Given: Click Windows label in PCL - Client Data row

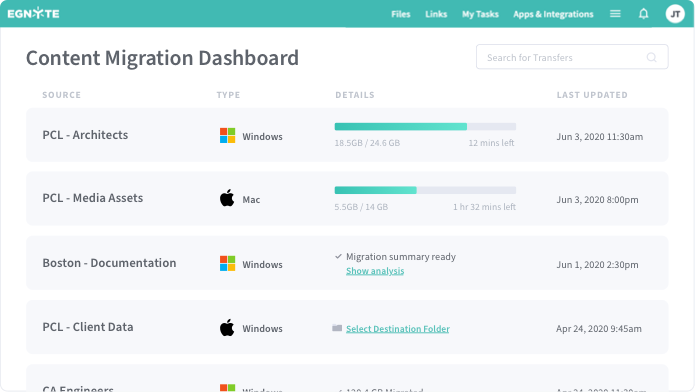Looking at the screenshot, I should tap(262, 329).
